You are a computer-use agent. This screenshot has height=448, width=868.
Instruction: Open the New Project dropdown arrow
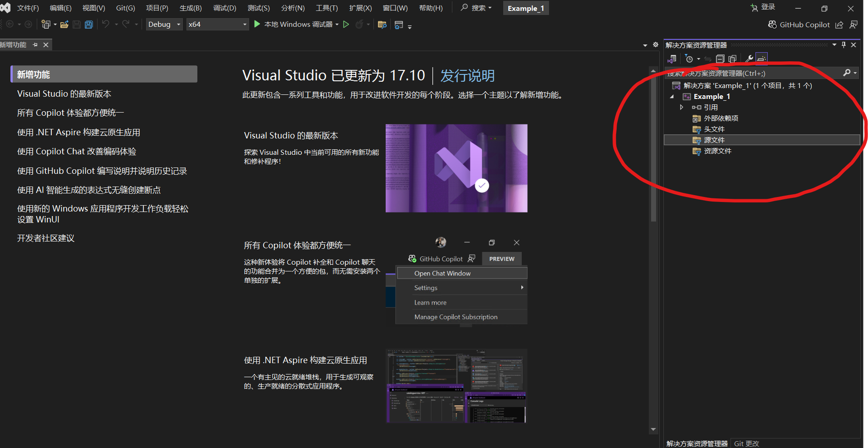55,25
